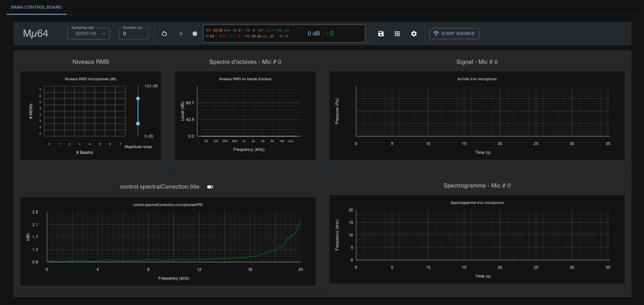The image size is (644, 305).
Task: Click the green C status indicator
Action: point(231,36)
